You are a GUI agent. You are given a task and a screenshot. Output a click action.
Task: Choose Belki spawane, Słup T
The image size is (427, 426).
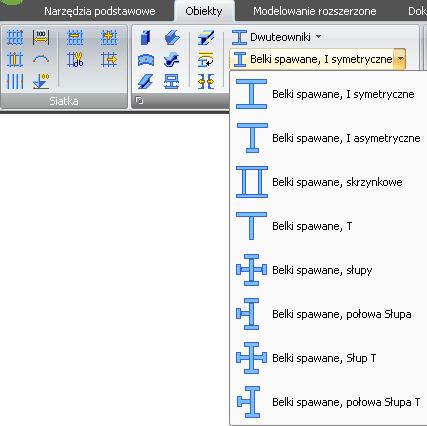[328, 358]
